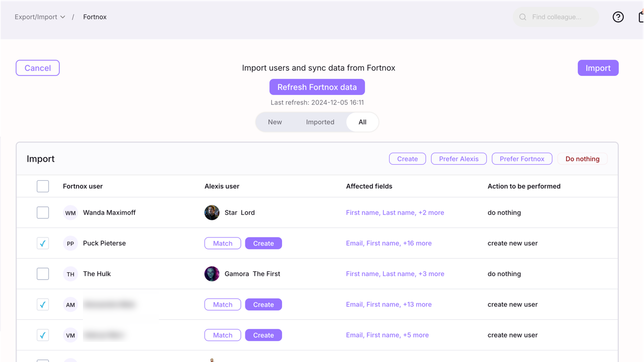The width and height of the screenshot is (644, 362).
Task: Click Create in the VM row
Action: pos(263,335)
